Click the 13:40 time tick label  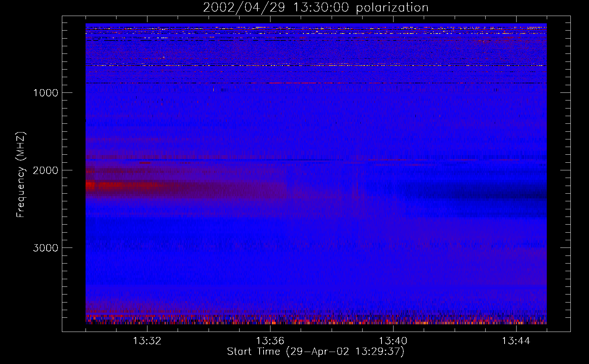393,341
